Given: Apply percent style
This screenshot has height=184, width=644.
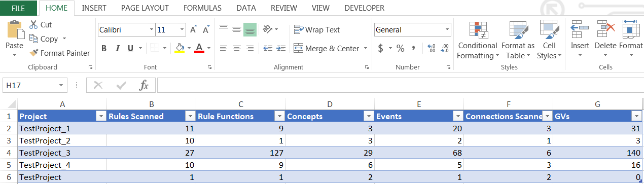Looking at the screenshot, I should (400, 49).
